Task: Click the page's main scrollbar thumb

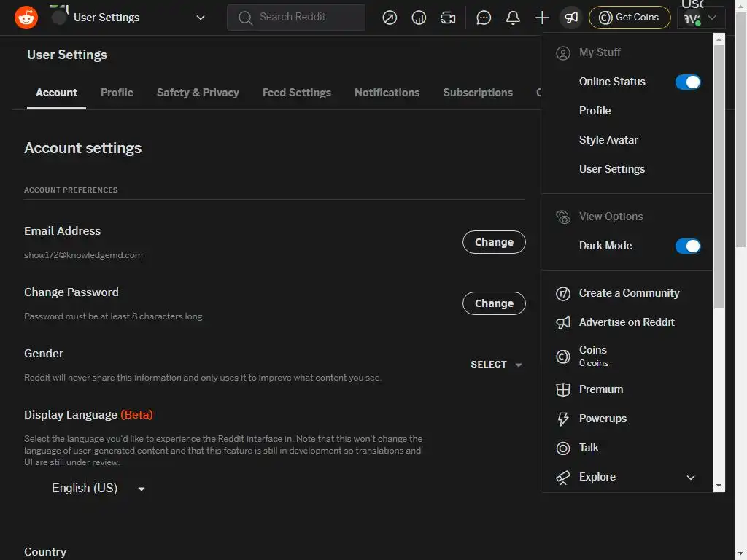Action: [740, 130]
